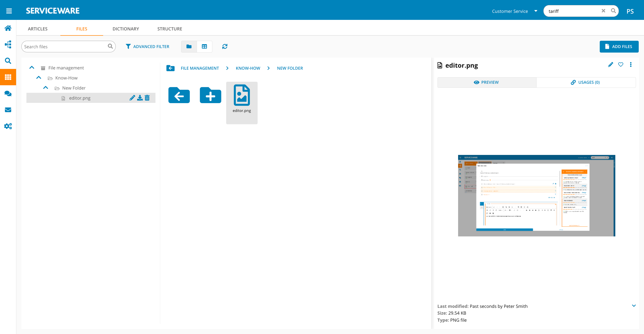Image resolution: width=644 pixels, height=334 pixels.
Task: Open the three-dot options menu for editor.png
Action: point(631,65)
